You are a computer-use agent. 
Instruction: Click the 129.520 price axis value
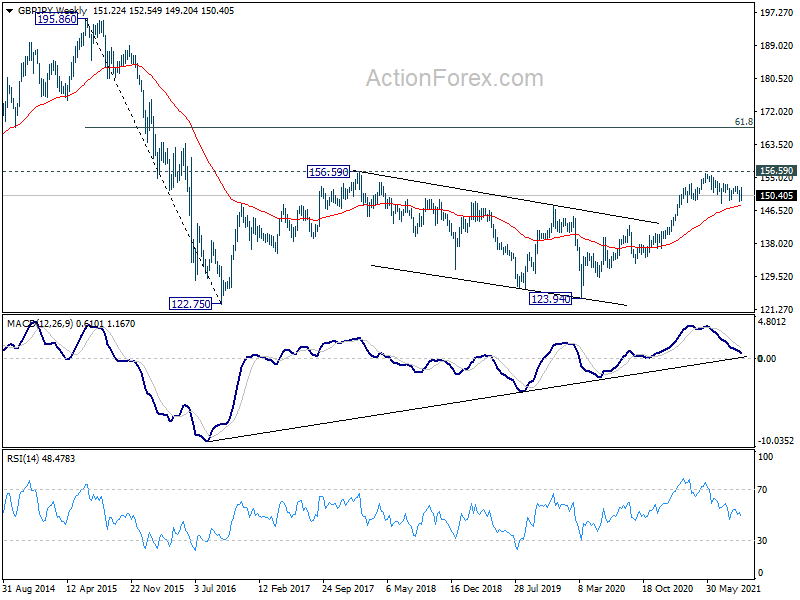click(x=777, y=277)
